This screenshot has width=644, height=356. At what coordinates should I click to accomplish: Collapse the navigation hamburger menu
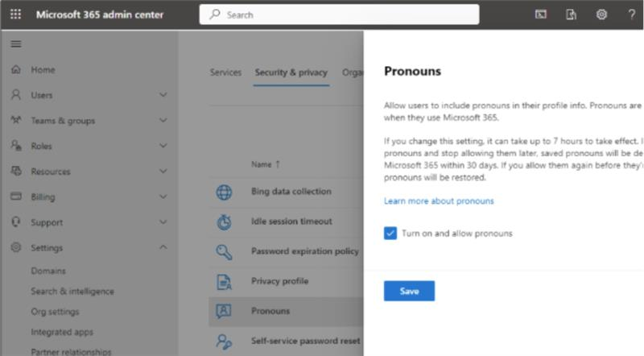tap(16, 44)
